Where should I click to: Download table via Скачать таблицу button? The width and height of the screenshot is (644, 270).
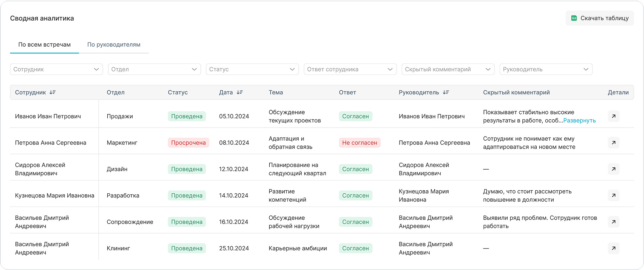pos(600,18)
